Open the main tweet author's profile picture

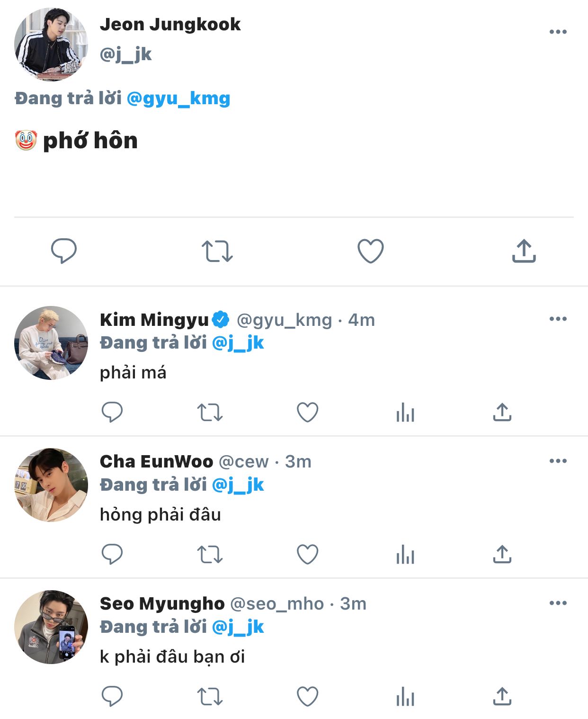click(x=51, y=44)
